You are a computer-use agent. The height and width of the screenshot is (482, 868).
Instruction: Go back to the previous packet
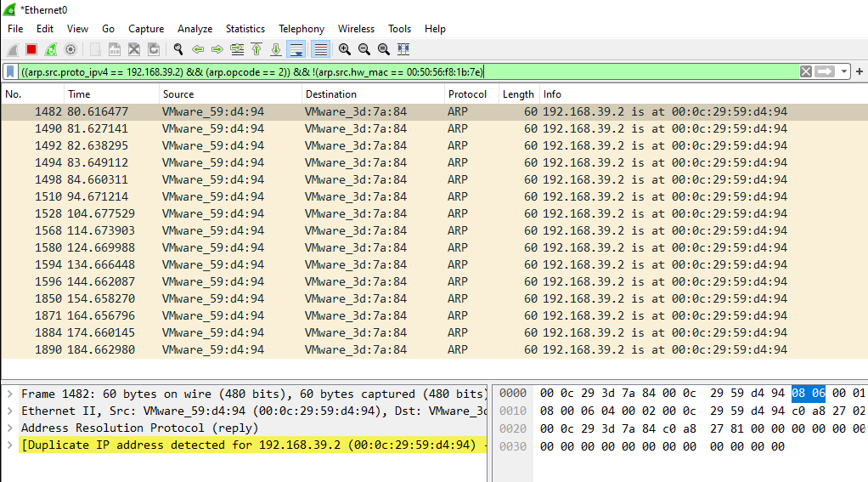point(198,50)
